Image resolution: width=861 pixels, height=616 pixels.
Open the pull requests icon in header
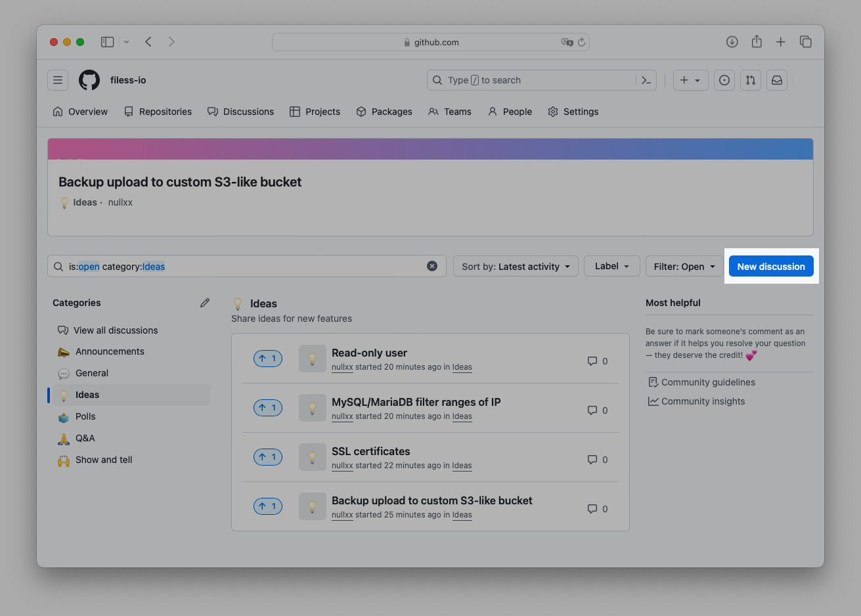point(751,80)
